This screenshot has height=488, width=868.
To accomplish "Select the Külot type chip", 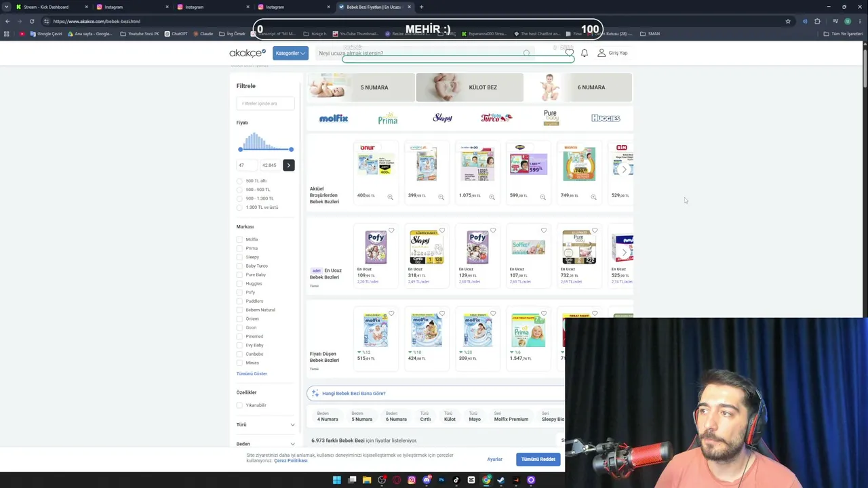I will point(450,416).
